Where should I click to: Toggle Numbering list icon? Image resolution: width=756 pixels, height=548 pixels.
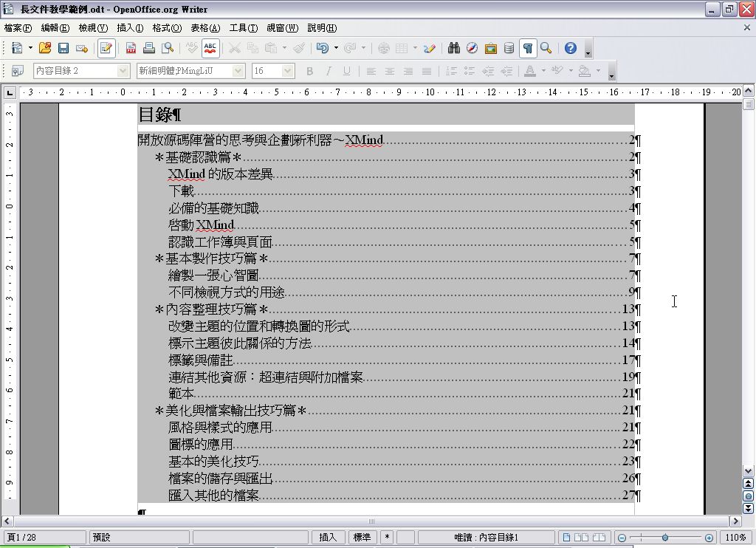(451, 71)
